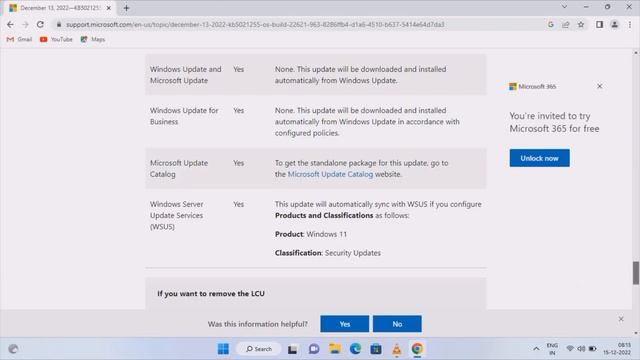Select 'Windows Server Update Services (WSUS)' cell
Screen dimensions: 640x360
tap(176, 215)
